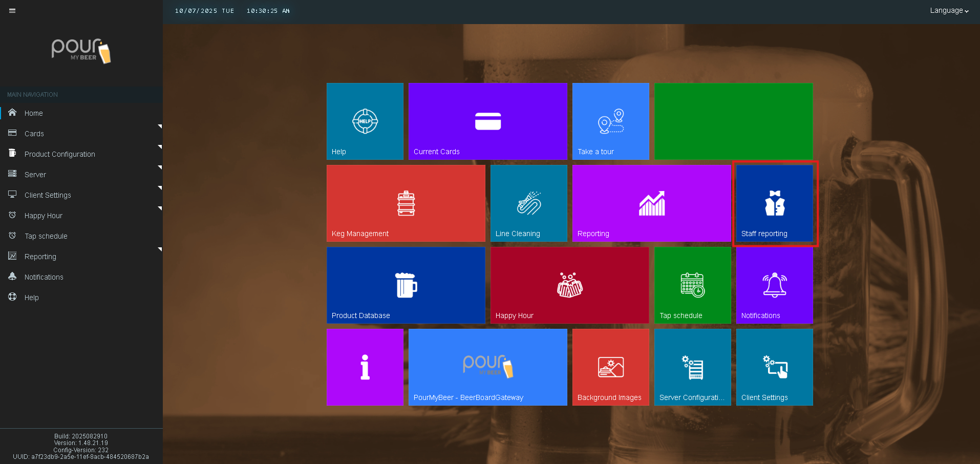Open the Help lifebuoy tile
Screen dimensions: 980x464
(x=365, y=121)
